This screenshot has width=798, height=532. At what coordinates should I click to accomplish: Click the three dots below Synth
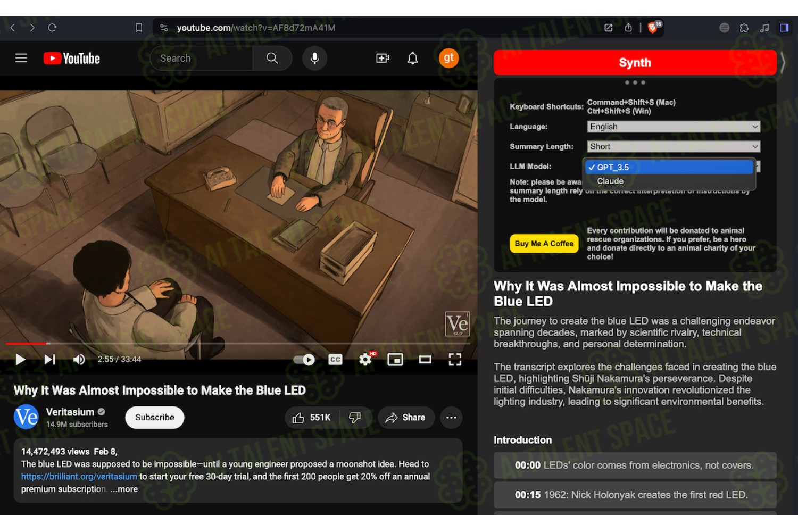click(635, 82)
